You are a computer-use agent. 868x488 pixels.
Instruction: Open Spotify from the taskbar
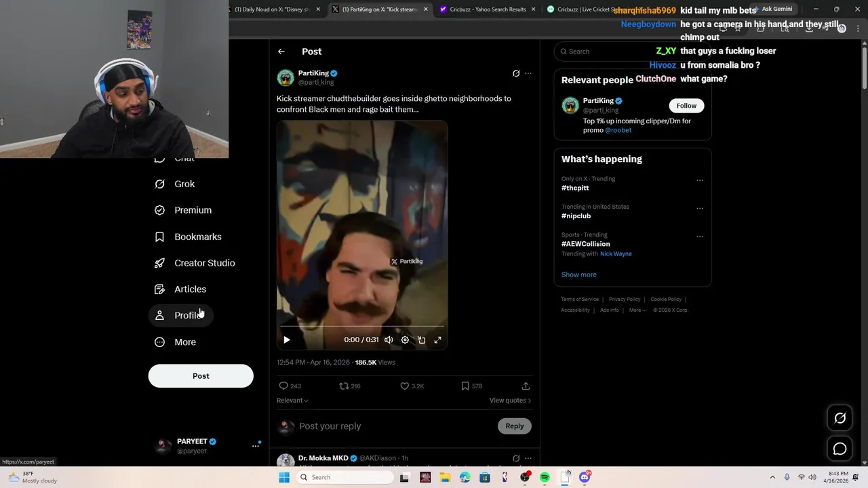click(x=545, y=477)
